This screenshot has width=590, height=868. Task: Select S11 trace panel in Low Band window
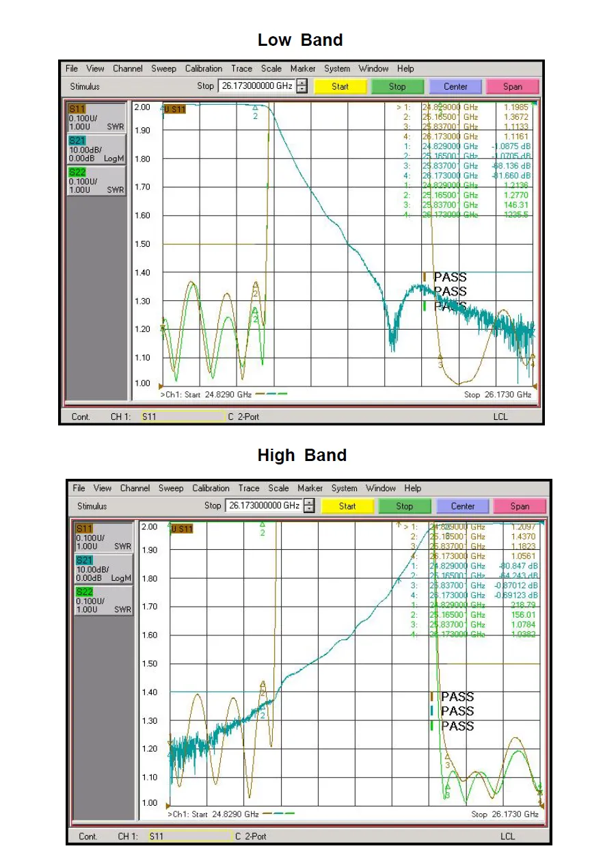[x=96, y=118]
